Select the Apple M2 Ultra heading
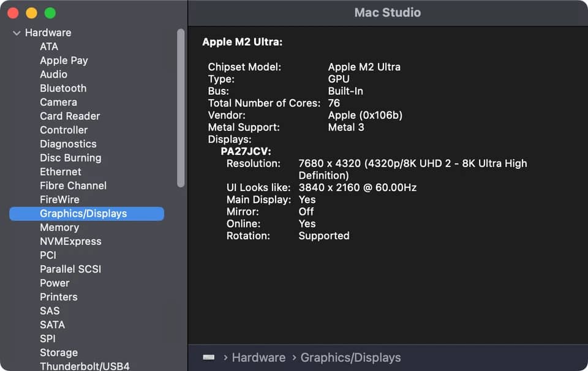Viewport: 588px width, 371px height. click(243, 42)
